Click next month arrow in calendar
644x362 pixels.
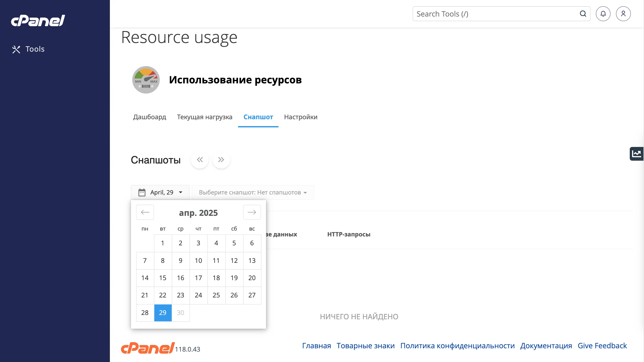[252, 212]
